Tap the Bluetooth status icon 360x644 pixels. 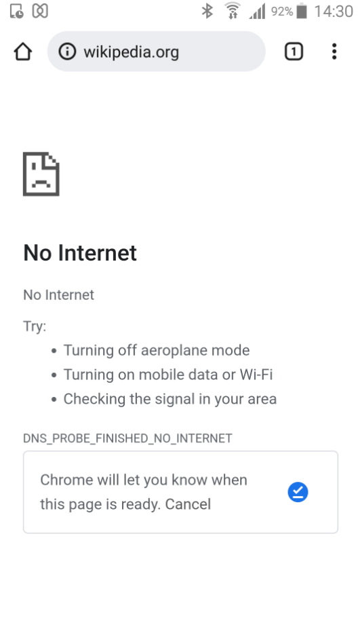[x=207, y=11]
